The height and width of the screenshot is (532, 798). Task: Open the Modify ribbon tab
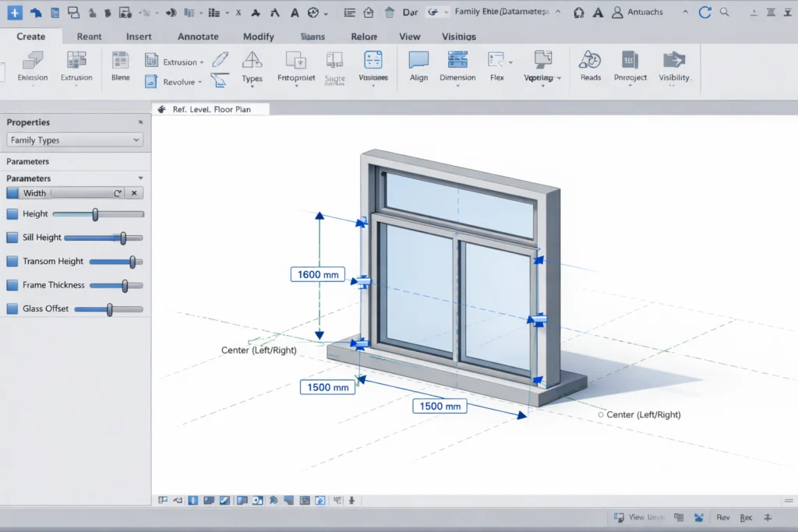(x=258, y=37)
